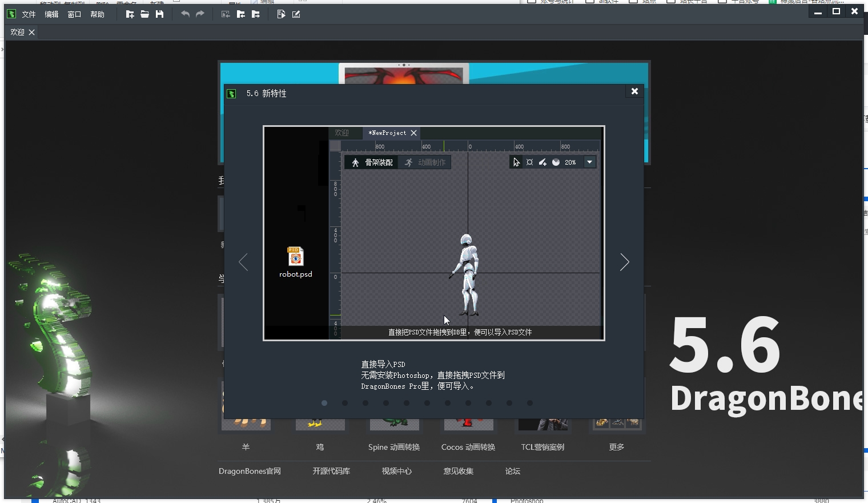Open the 20% zoom dropdown

(x=589, y=162)
